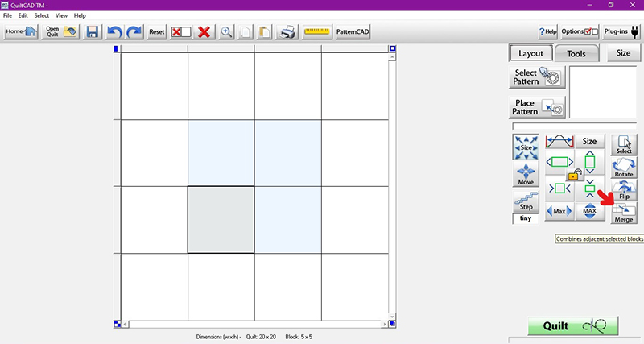Delete with the red X icon
Viewport: 644px width, 344px height.
click(x=204, y=31)
